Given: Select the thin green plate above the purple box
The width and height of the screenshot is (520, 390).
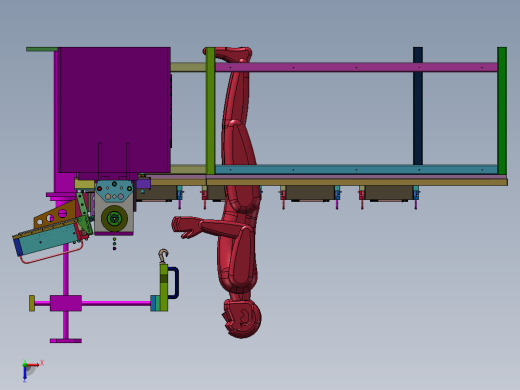Looking at the screenshot, I should [x=42, y=49].
